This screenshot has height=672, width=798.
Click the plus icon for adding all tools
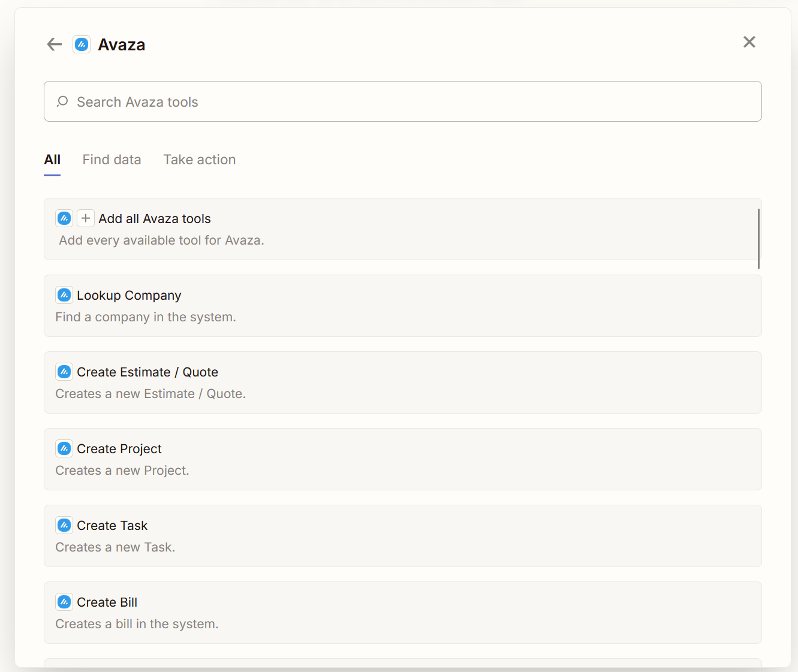click(x=86, y=218)
